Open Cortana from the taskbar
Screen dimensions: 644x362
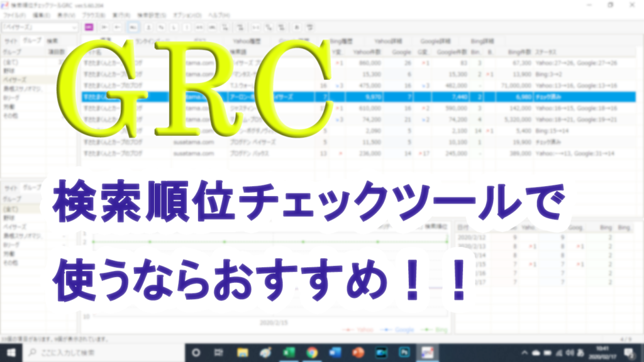coord(196,353)
